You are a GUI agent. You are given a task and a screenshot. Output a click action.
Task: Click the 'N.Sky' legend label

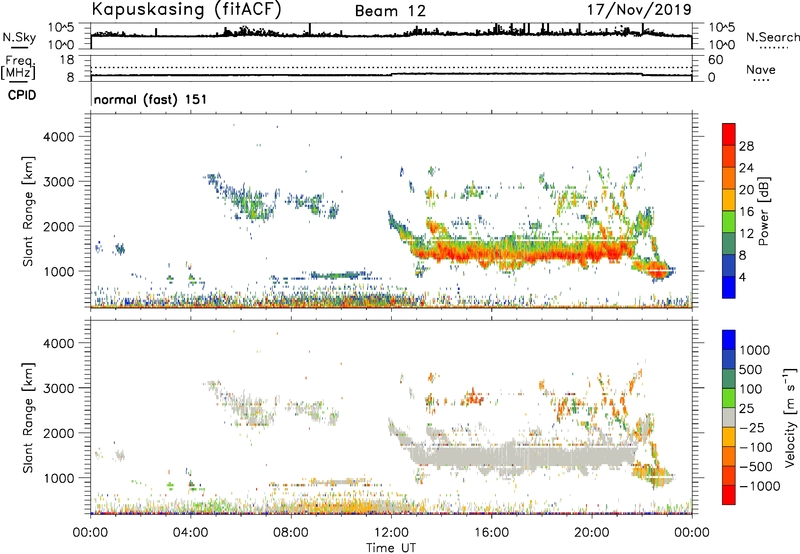[19, 37]
